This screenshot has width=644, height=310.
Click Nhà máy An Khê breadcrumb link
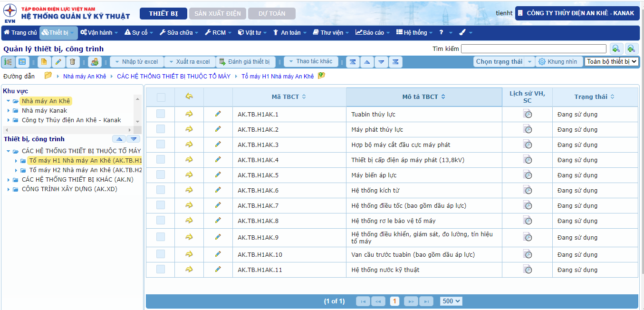click(x=85, y=76)
